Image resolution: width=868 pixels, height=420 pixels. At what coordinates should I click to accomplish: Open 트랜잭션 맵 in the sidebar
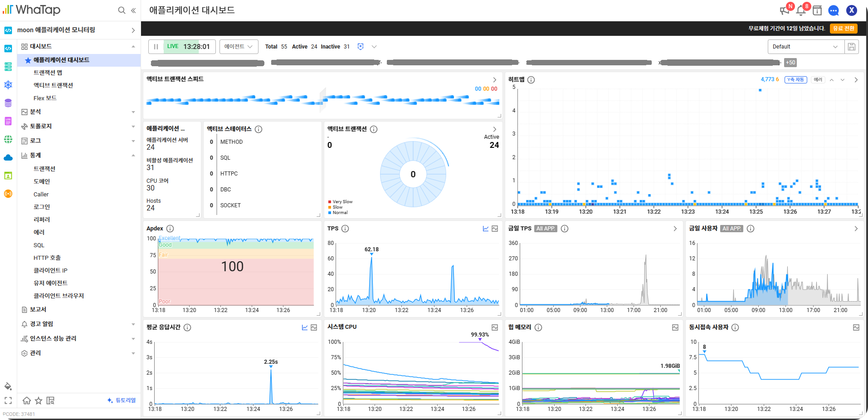(x=48, y=73)
